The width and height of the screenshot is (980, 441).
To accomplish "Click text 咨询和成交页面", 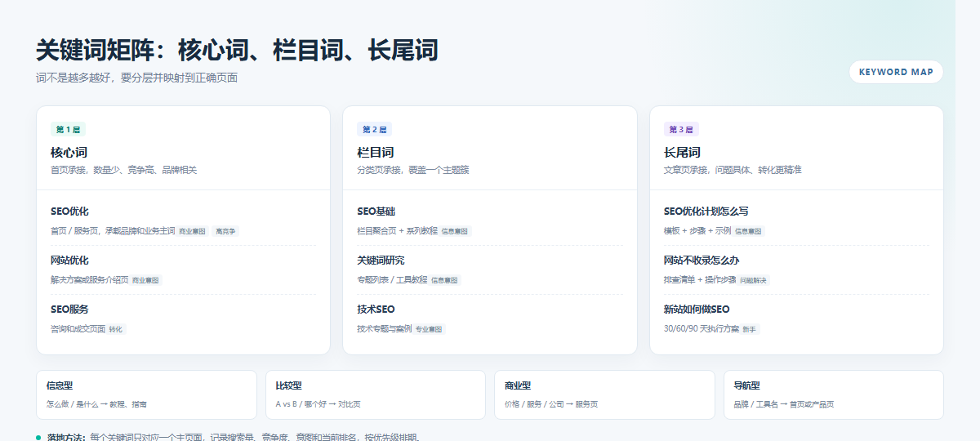I will (78, 329).
